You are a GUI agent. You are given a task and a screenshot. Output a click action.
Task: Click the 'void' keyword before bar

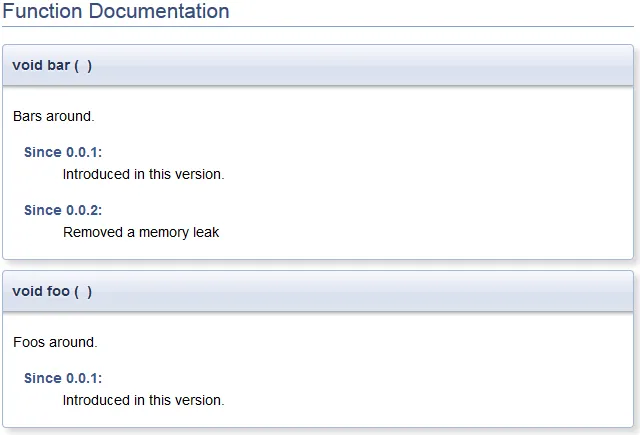(x=27, y=65)
